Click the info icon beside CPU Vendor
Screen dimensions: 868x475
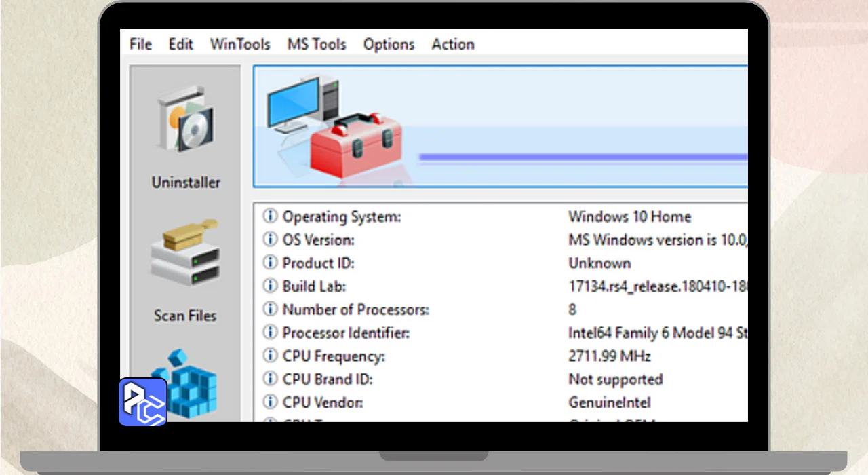271,402
